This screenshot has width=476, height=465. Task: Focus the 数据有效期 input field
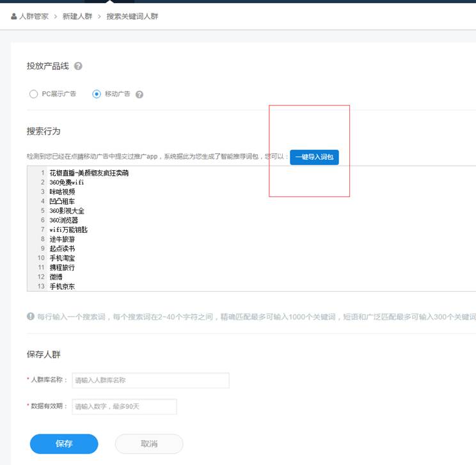click(x=124, y=406)
